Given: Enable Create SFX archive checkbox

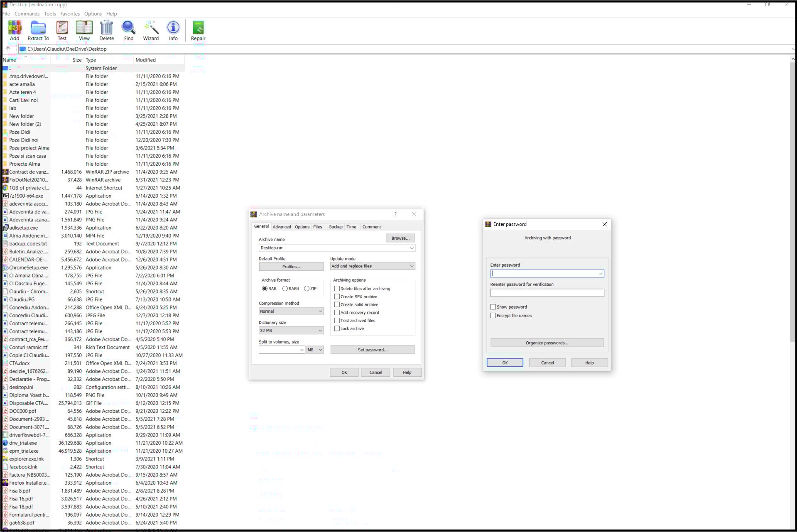Looking at the screenshot, I should (337, 297).
